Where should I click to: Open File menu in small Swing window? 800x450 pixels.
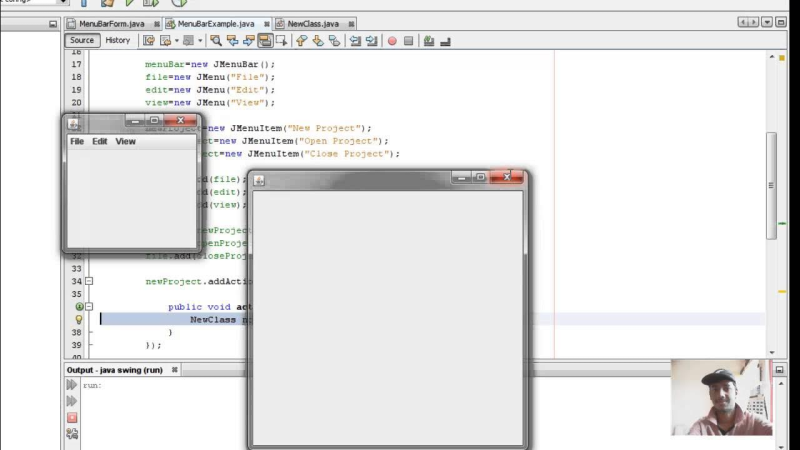(77, 141)
